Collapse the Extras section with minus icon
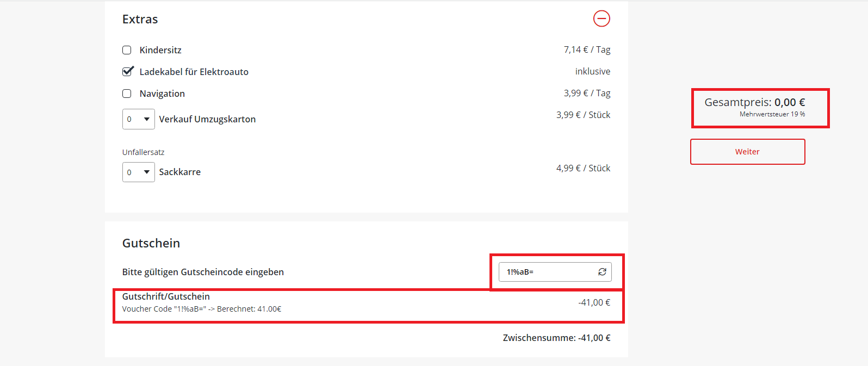 [602, 18]
